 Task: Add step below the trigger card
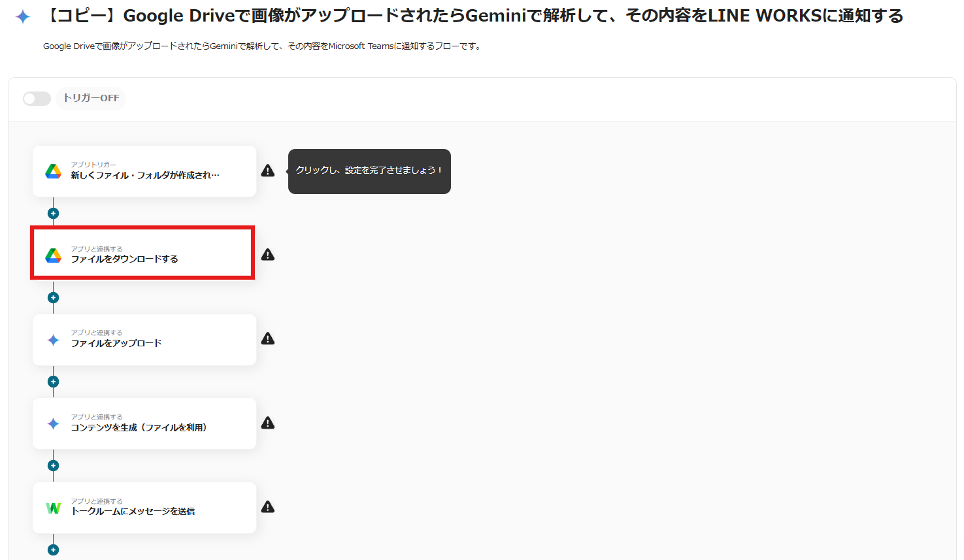54,214
